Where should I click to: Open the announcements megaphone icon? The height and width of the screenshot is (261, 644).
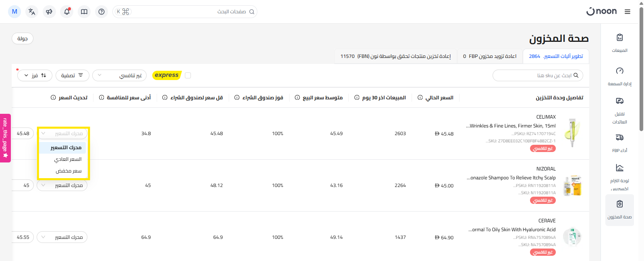tap(49, 12)
